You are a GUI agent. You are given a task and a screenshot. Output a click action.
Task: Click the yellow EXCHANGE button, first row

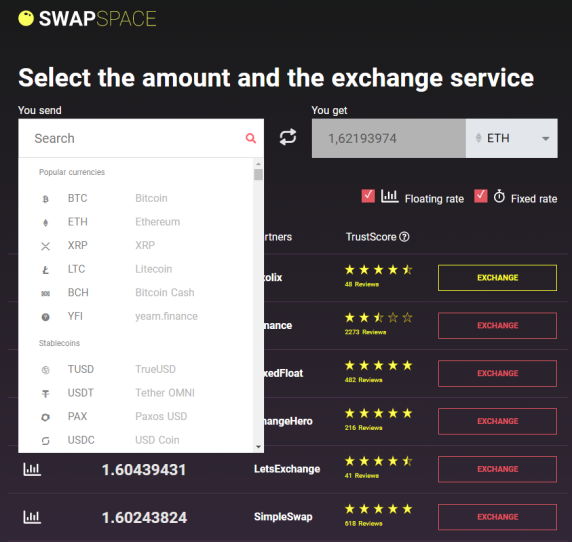point(497,278)
